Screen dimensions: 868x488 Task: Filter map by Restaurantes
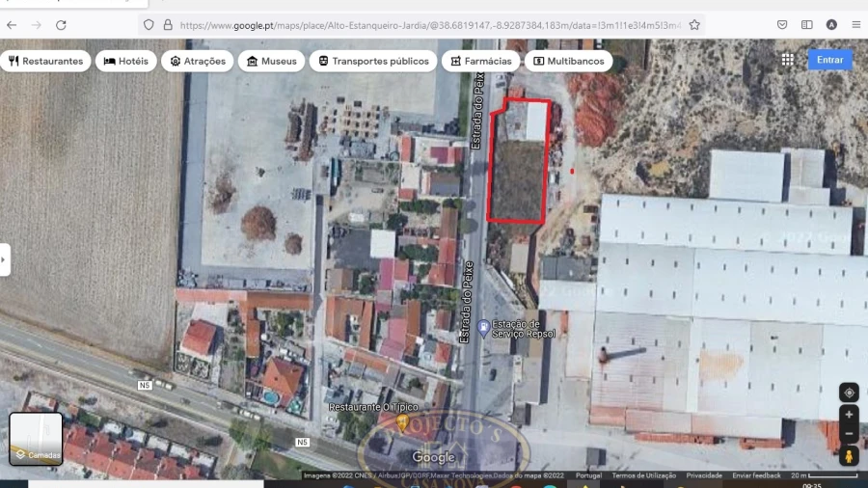pos(45,61)
